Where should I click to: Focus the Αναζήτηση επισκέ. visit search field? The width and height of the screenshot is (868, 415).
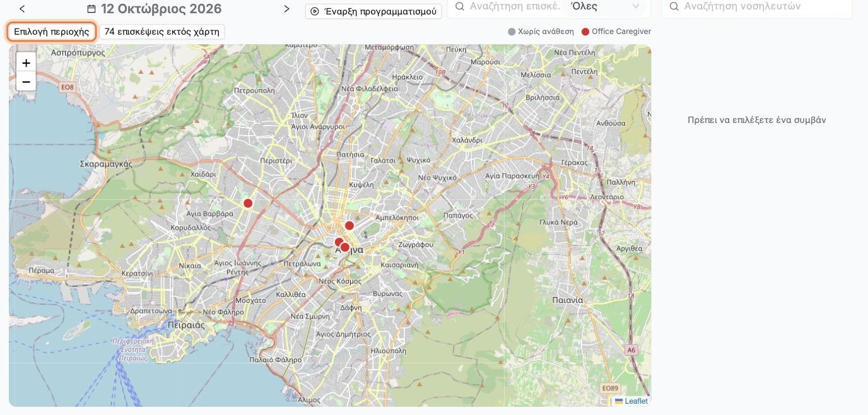click(505, 6)
